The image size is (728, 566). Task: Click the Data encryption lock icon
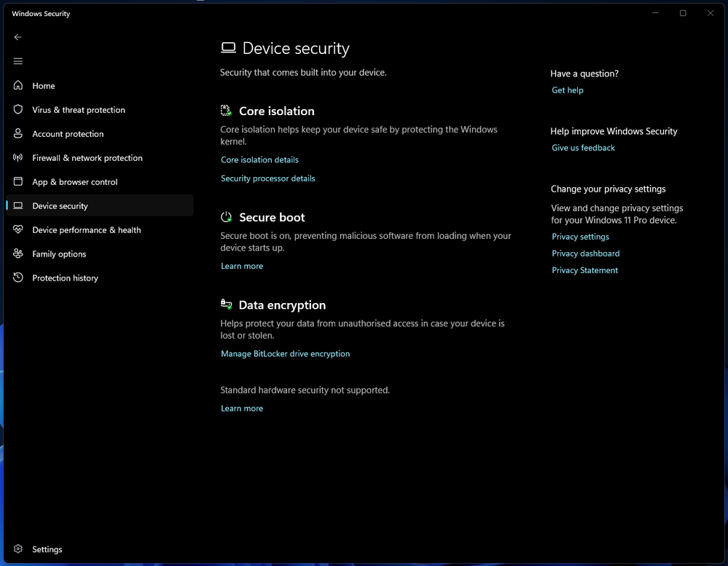tap(226, 304)
